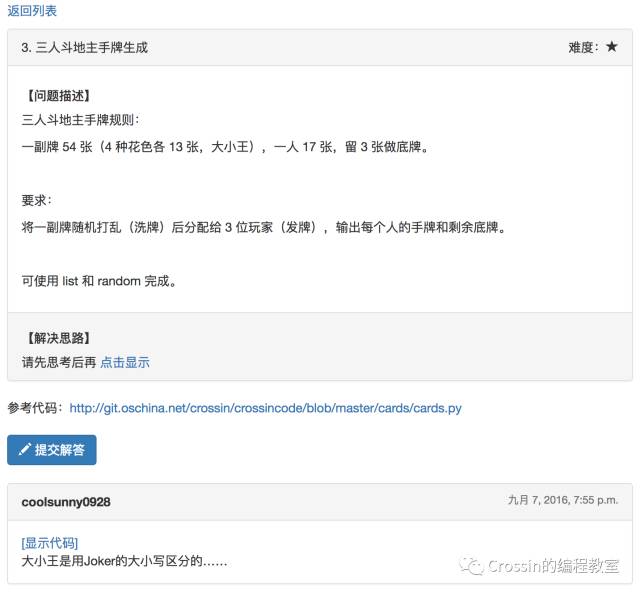Click the 参考代码 label
The height and width of the screenshot is (594, 640).
click(36, 408)
